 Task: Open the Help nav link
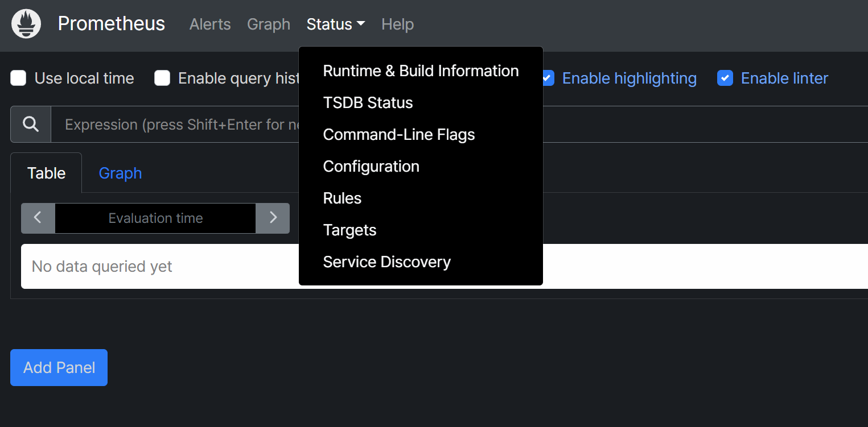coord(397,24)
